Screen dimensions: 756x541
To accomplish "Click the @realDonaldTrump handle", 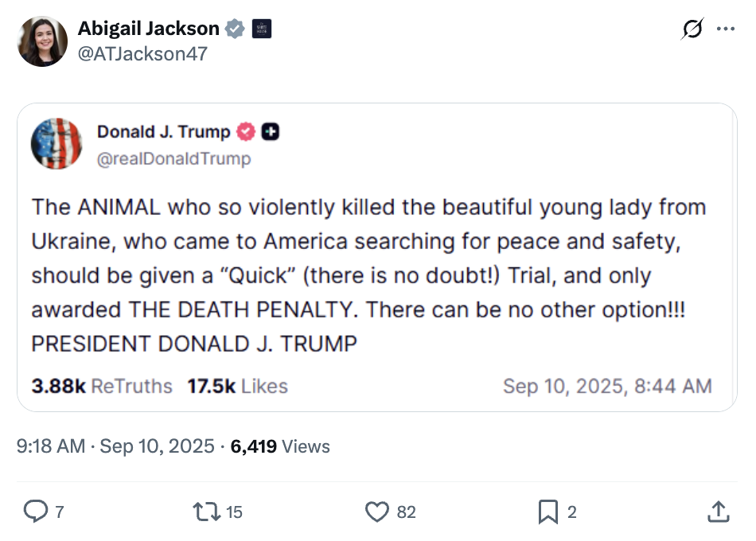I will point(173,158).
